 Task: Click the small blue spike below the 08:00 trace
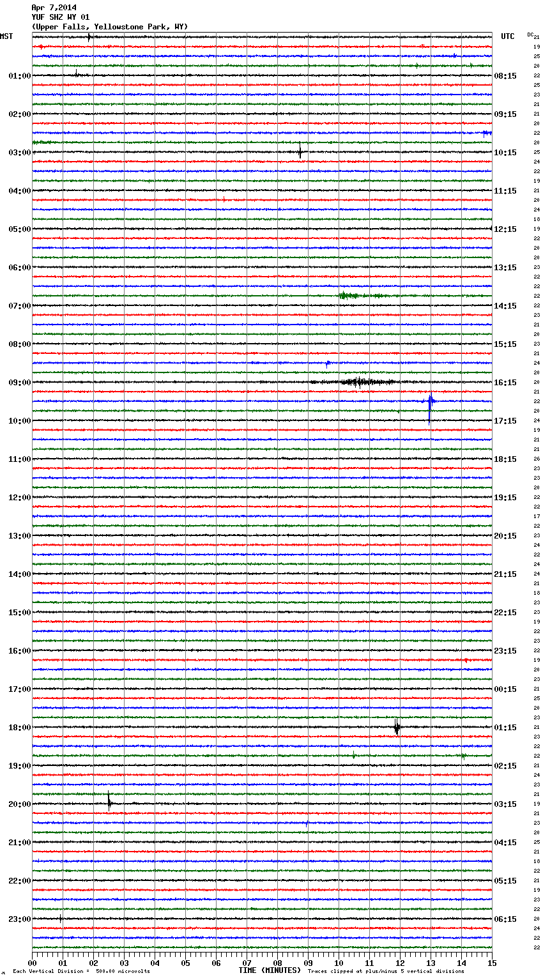pyautogui.click(x=328, y=364)
